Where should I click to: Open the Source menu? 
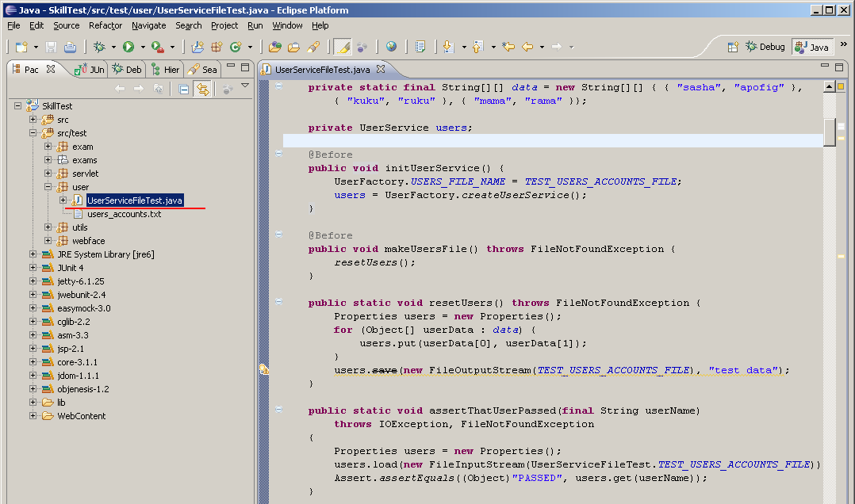66,25
